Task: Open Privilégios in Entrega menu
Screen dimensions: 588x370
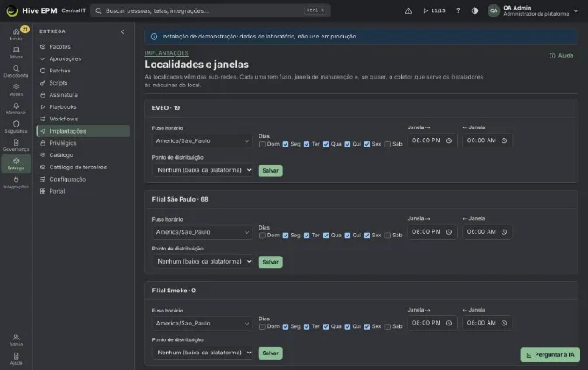Action: 83,143
